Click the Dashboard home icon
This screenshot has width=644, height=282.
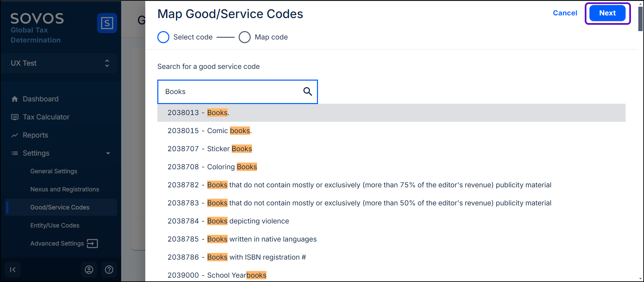15,99
